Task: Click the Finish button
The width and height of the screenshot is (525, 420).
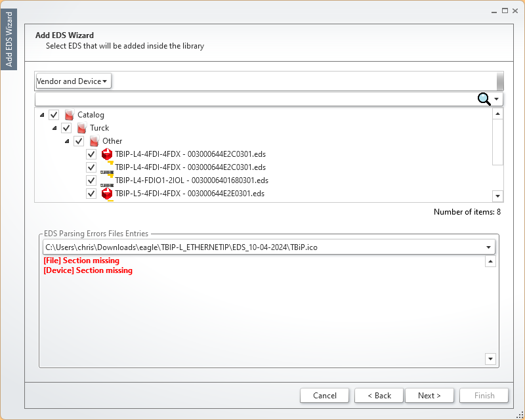Action: pyautogui.click(x=484, y=396)
